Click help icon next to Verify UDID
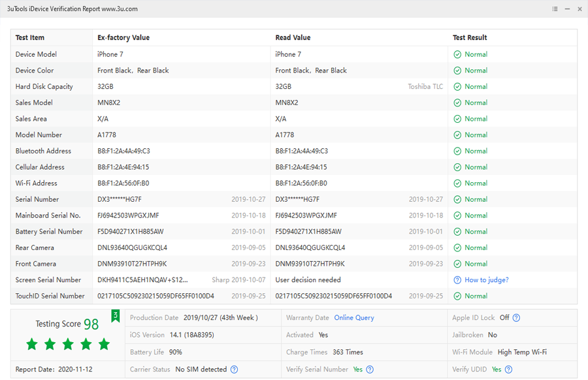The image size is (588, 380). (508, 370)
